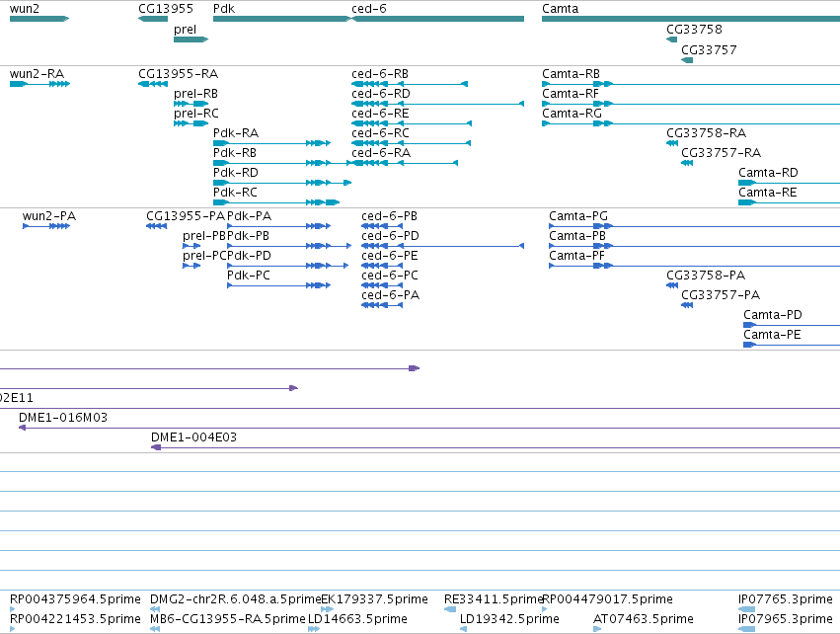Screen dimensions: 840x634
Task: Click the Camta-PF protein feature
Action: pos(694,266)
